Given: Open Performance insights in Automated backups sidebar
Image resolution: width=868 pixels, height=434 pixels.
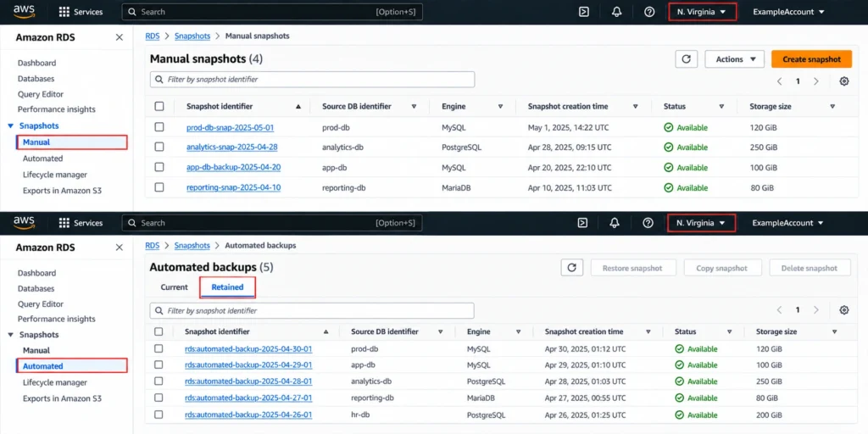Looking at the screenshot, I should (x=57, y=319).
